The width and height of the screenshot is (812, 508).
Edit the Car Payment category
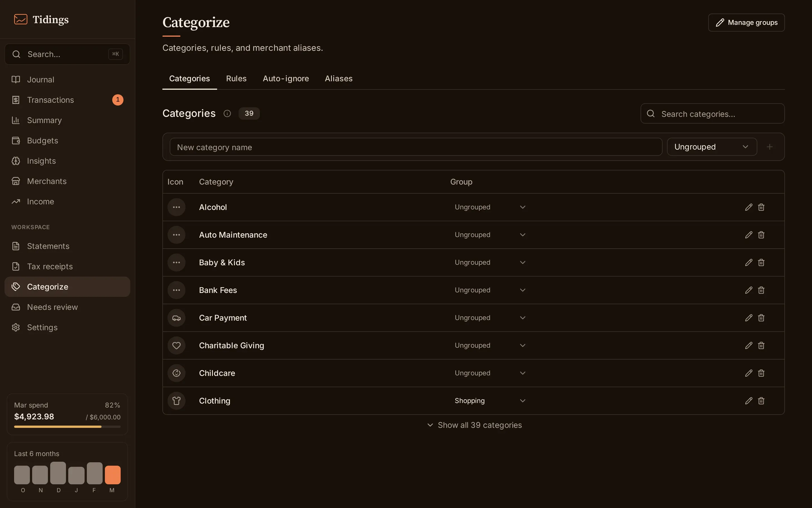[749, 318]
